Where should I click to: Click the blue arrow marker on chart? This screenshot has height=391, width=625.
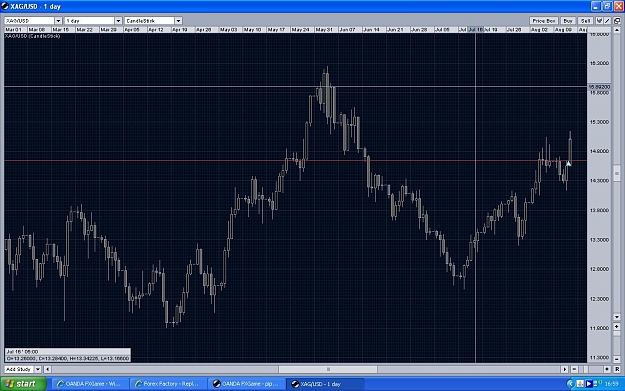pos(568,163)
